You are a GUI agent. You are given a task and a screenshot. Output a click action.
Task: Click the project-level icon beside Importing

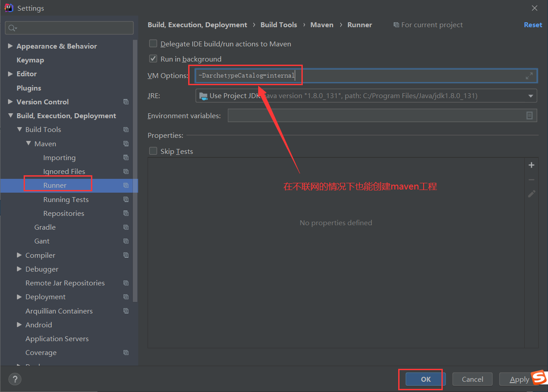pos(126,157)
